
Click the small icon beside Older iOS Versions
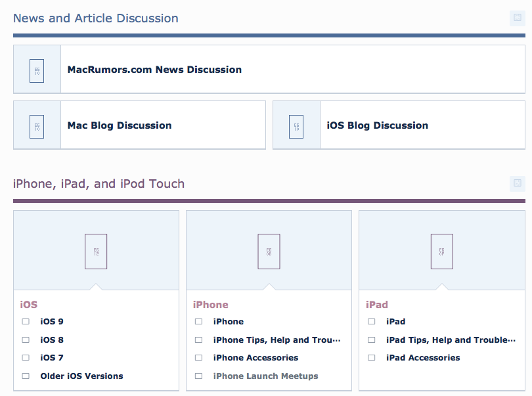(26, 376)
